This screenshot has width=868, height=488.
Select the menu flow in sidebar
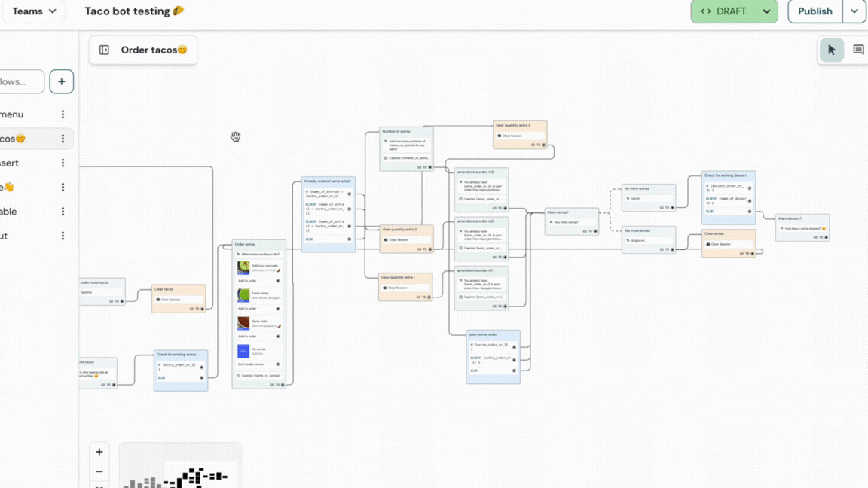[12, 114]
